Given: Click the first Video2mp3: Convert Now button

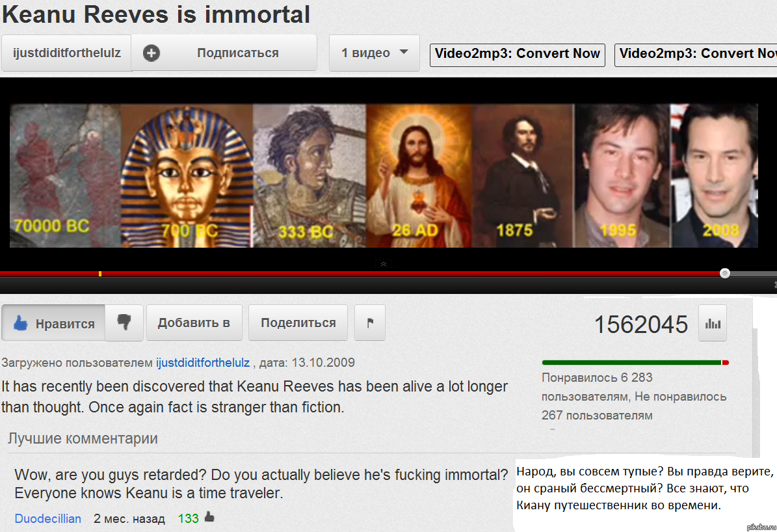Looking at the screenshot, I should (x=518, y=54).
